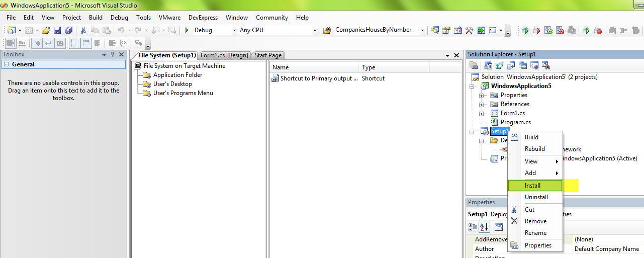Select Program.cs in Solution Explorer
Viewport: 644px width, 258px height.
[515, 122]
